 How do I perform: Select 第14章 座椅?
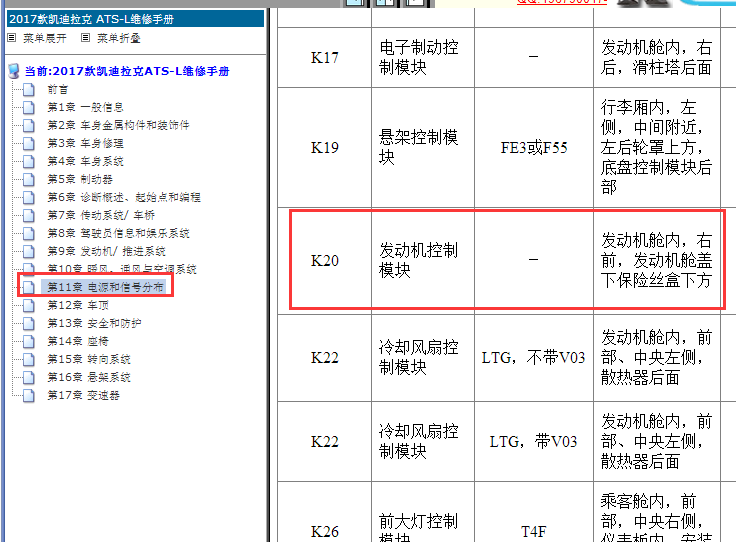[78, 341]
